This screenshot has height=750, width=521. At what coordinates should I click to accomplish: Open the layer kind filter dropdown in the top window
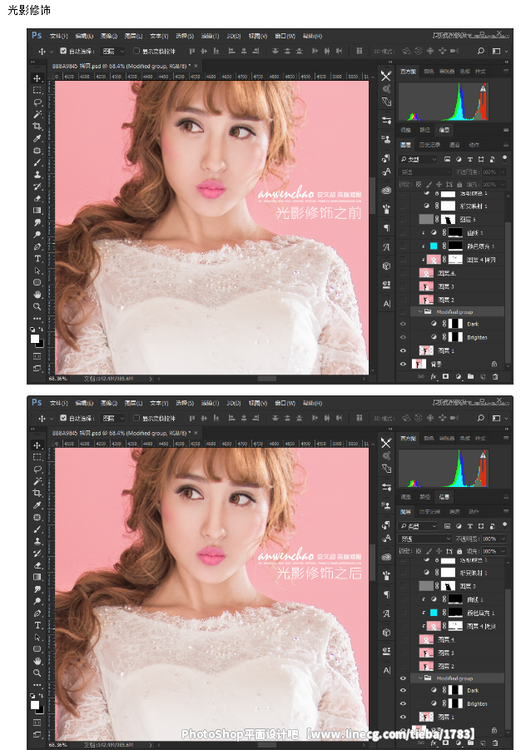[x=419, y=159]
